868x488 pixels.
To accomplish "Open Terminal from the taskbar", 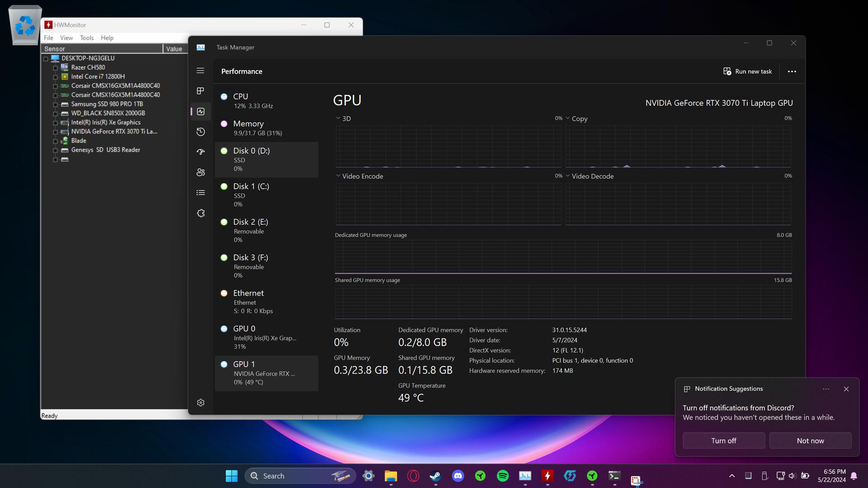I will tap(614, 476).
